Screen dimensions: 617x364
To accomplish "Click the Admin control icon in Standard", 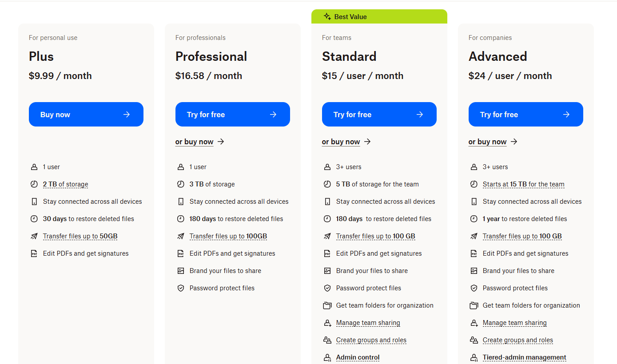I will (x=327, y=357).
